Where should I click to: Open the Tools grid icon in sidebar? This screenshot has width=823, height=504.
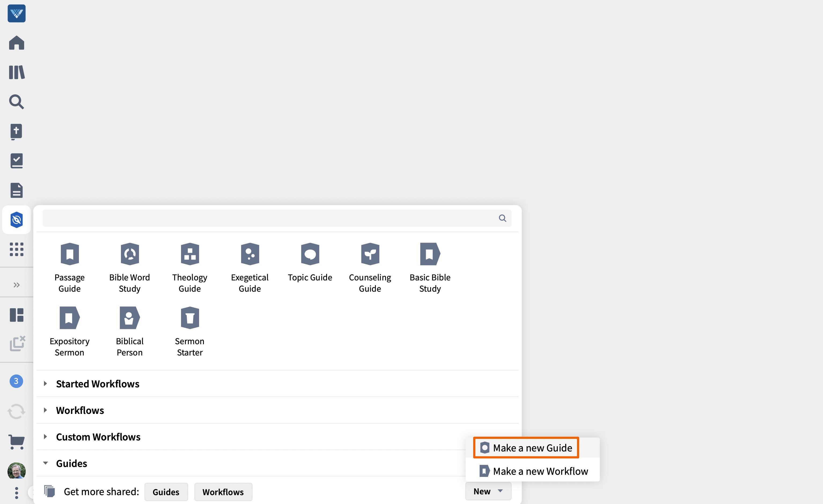pyautogui.click(x=16, y=249)
